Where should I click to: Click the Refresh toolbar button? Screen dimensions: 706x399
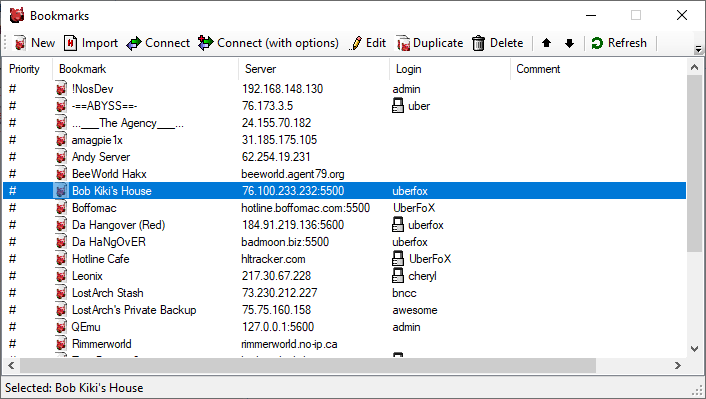click(619, 43)
